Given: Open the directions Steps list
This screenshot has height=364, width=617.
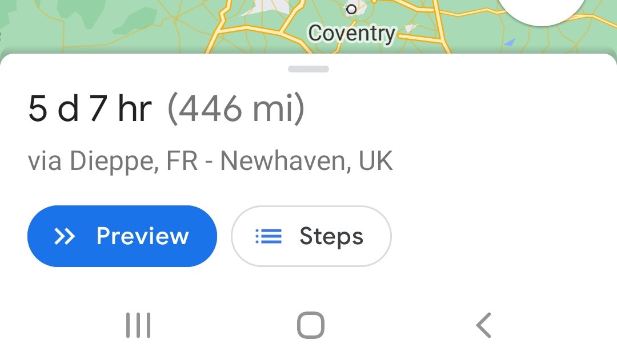Looking at the screenshot, I should (x=311, y=236).
